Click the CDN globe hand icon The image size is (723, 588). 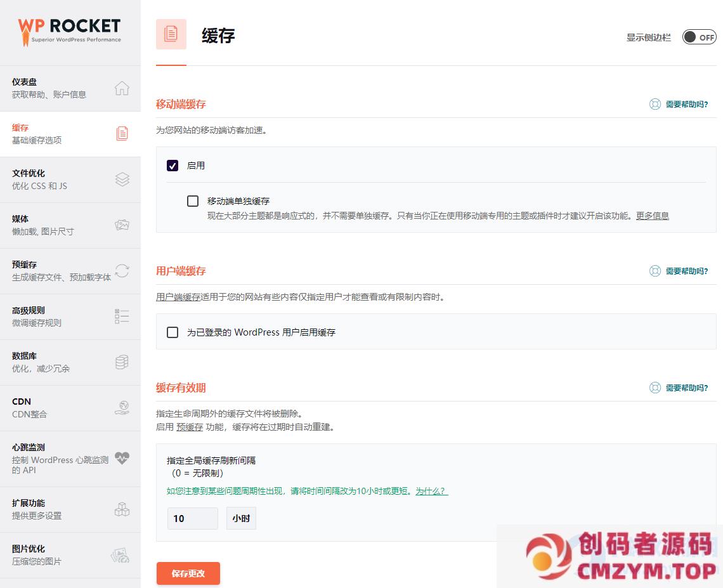tap(122, 408)
